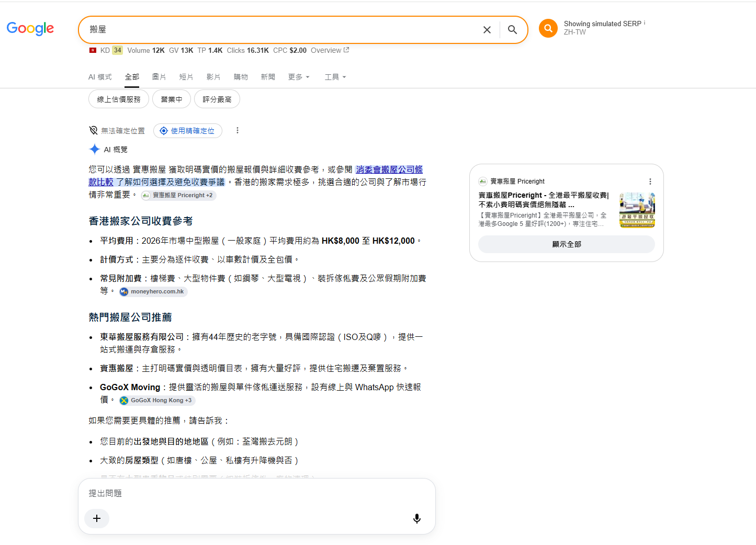Click the HK$8,000 至 HK$12,000 price text
756x545 pixels.
point(368,241)
